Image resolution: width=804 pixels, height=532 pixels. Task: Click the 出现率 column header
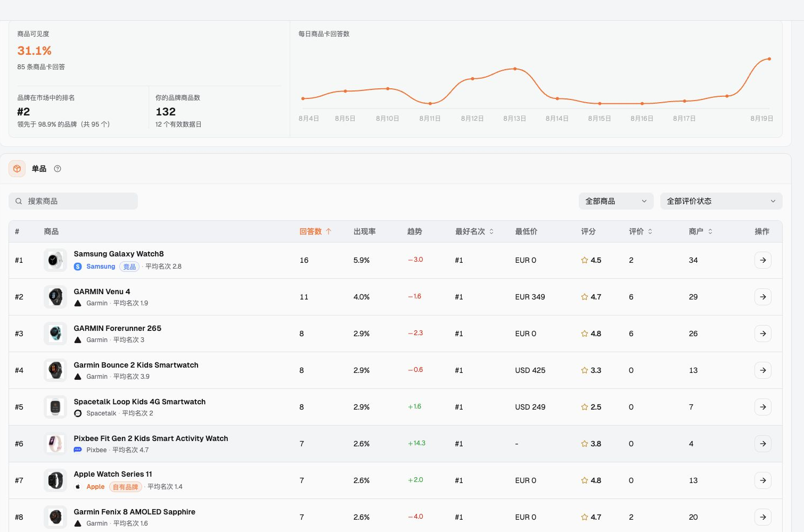click(365, 231)
